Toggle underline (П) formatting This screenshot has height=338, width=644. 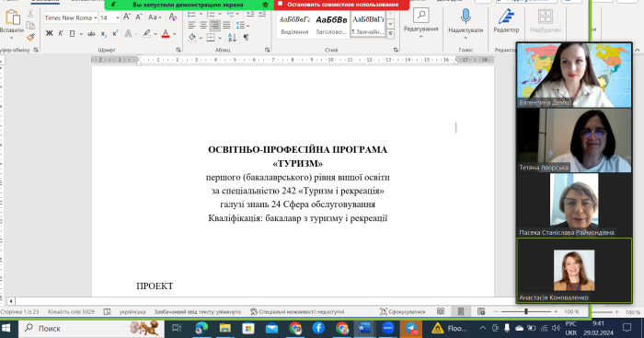tap(72, 34)
